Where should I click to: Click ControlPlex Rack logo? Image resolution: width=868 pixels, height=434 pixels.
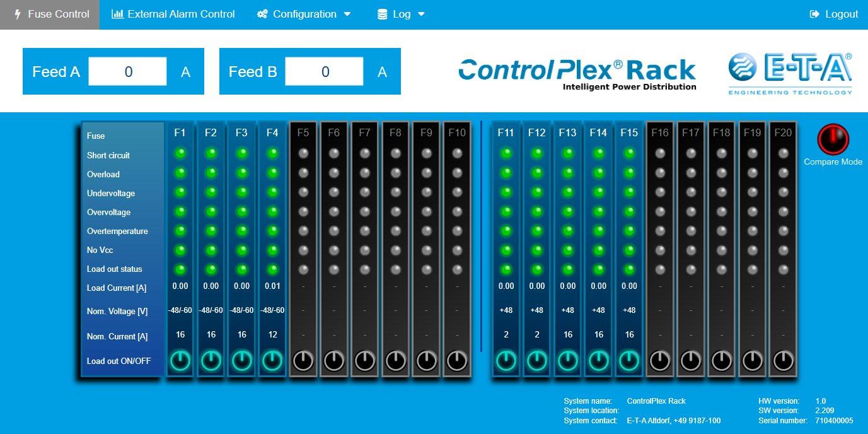[577, 74]
